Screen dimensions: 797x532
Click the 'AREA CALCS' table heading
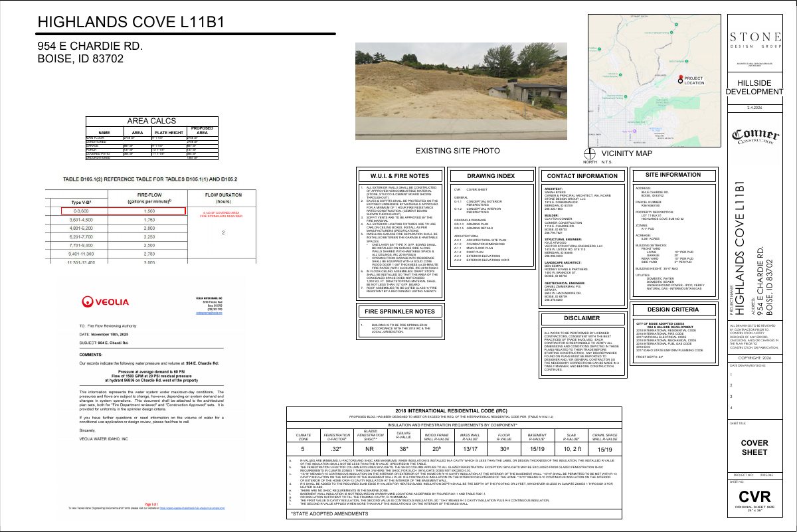[153, 122]
